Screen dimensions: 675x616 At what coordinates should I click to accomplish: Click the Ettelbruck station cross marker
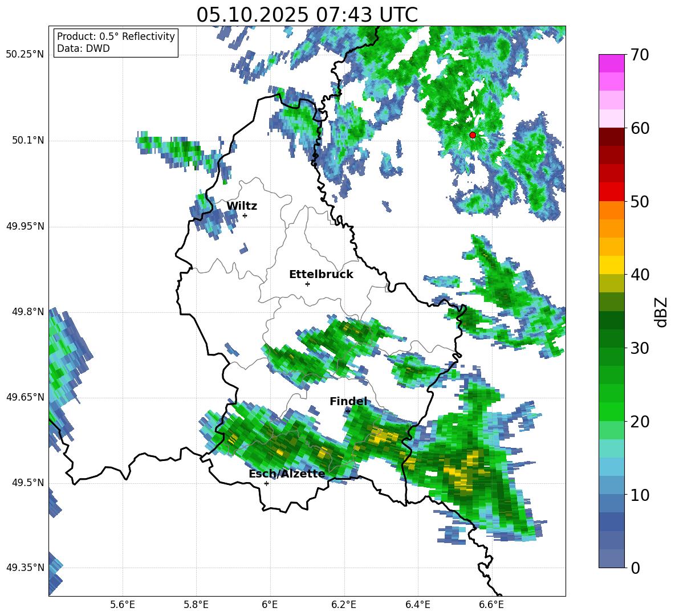pyautogui.click(x=307, y=284)
